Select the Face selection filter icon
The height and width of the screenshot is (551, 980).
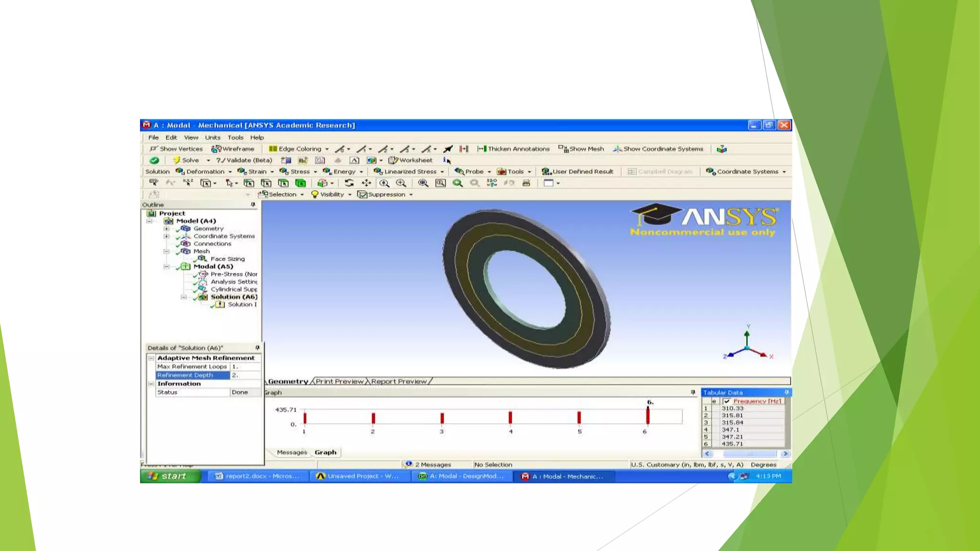[283, 183]
